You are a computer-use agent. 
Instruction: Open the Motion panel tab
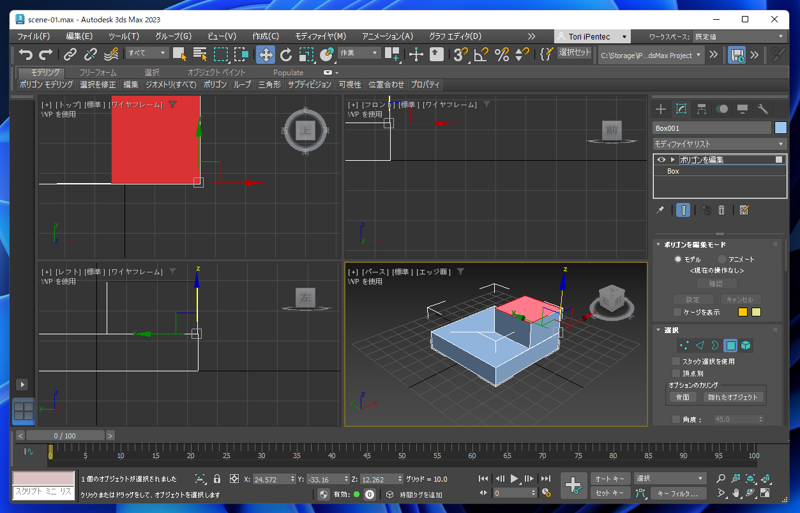coord(722,109)
